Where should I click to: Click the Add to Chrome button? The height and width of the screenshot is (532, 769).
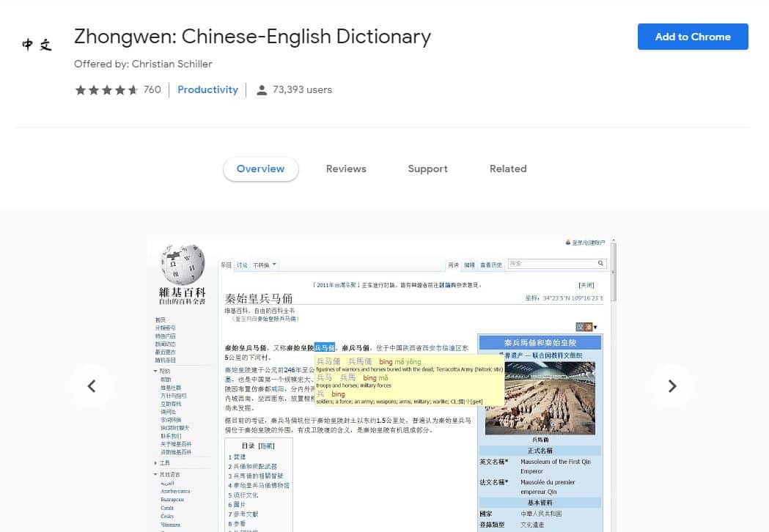pyautogui.click(x=693, y=37)
